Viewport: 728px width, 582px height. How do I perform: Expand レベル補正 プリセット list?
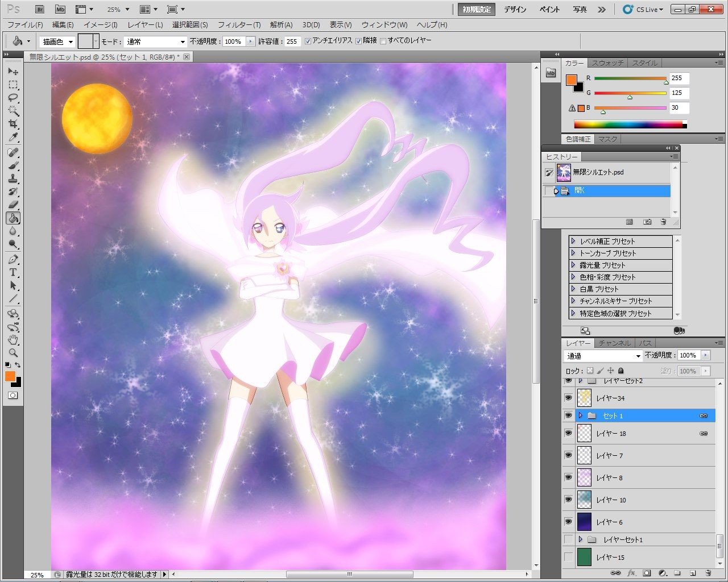pos(573,241)
